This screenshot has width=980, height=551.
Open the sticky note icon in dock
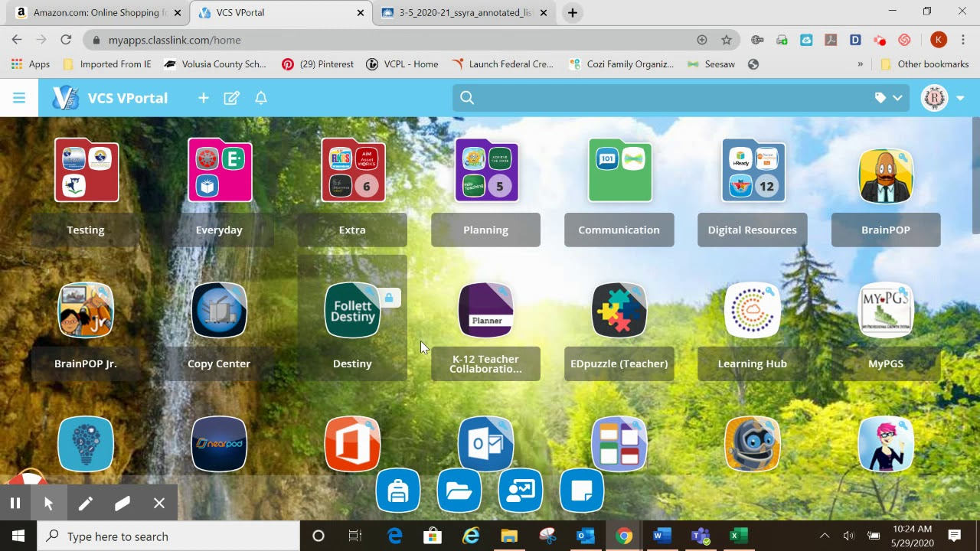pos(582,491)
